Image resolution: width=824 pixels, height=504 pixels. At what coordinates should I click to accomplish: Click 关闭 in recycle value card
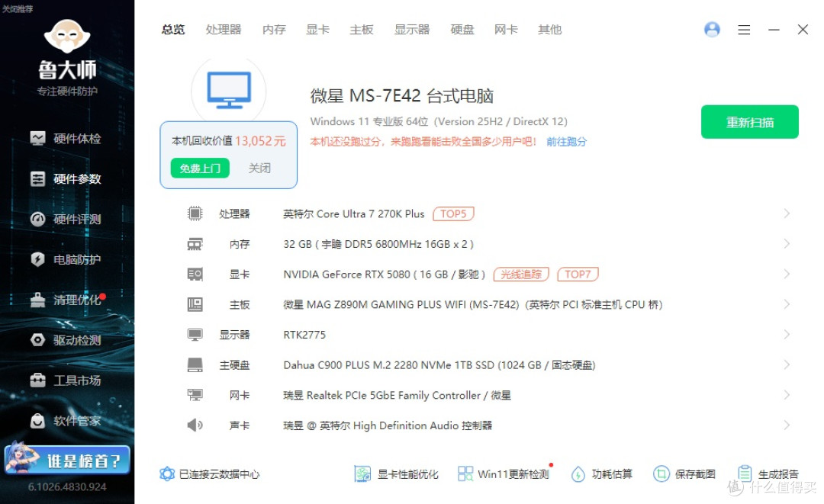click(x=259, y=168)
